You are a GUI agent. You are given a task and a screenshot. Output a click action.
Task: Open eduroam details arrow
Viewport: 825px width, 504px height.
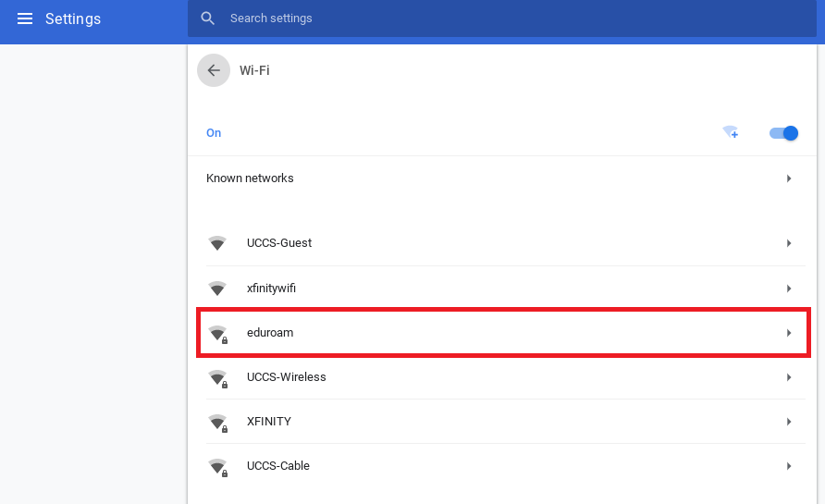[x=789, y=333]
